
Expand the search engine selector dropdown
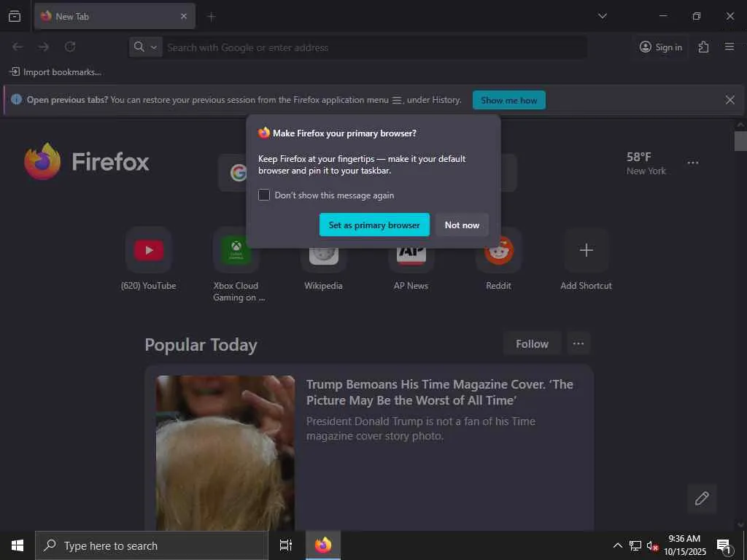coord(146,47)
